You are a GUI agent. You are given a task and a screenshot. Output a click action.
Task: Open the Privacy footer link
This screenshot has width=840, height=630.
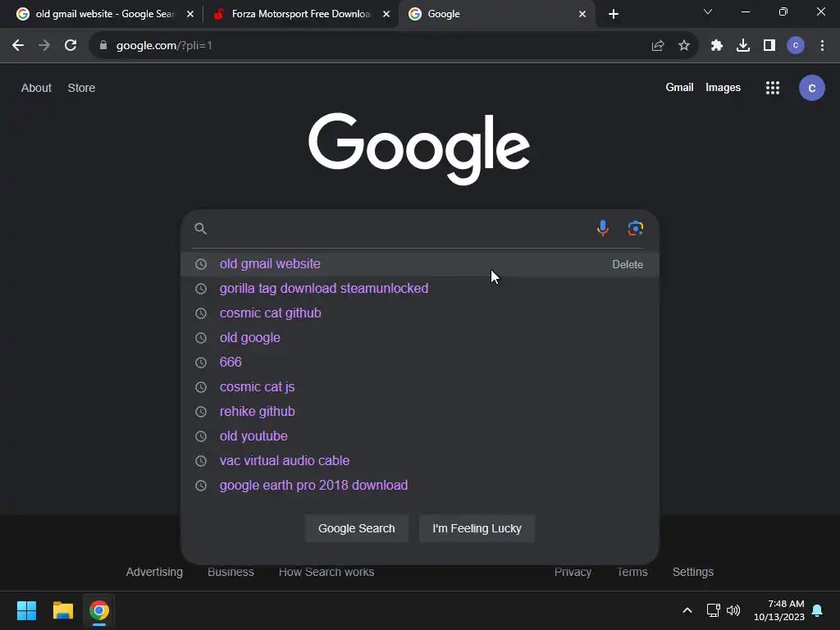pos(573,572)
